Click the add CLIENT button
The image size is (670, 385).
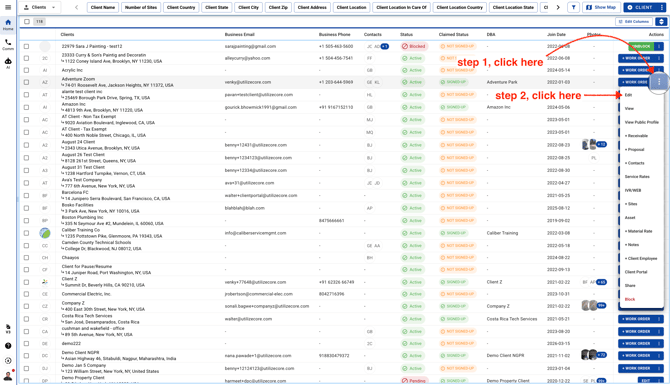click(640, 7)
